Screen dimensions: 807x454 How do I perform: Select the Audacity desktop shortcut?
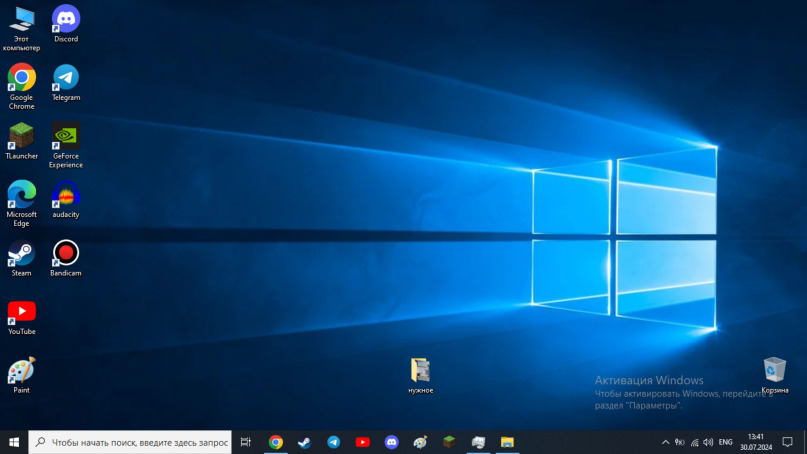point(66,195)
